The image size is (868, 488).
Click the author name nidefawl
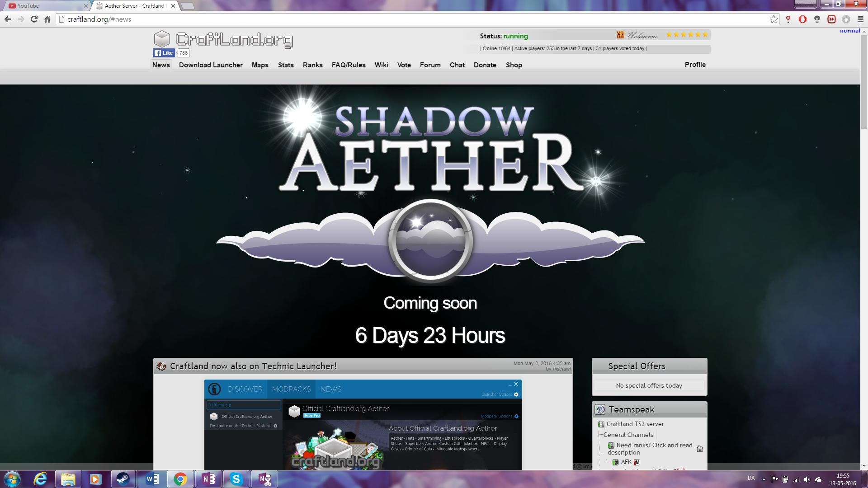click(x=561, y=369)
